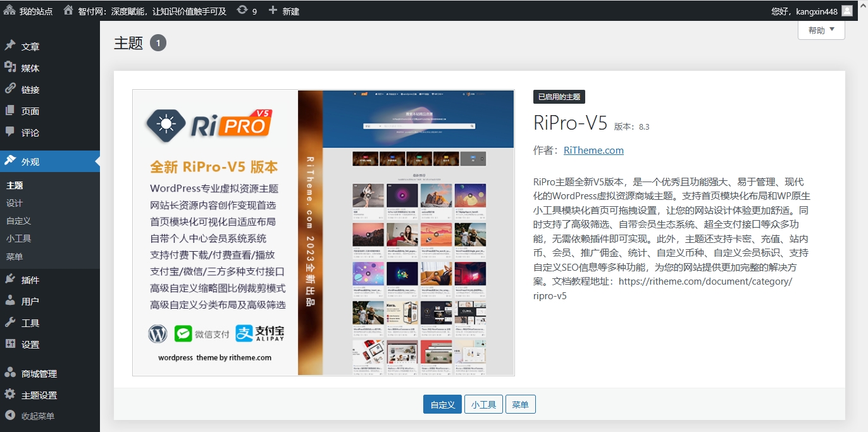Click the 工具 wrench icon in sidebar
Screen dimensions: 868x432
10,322
